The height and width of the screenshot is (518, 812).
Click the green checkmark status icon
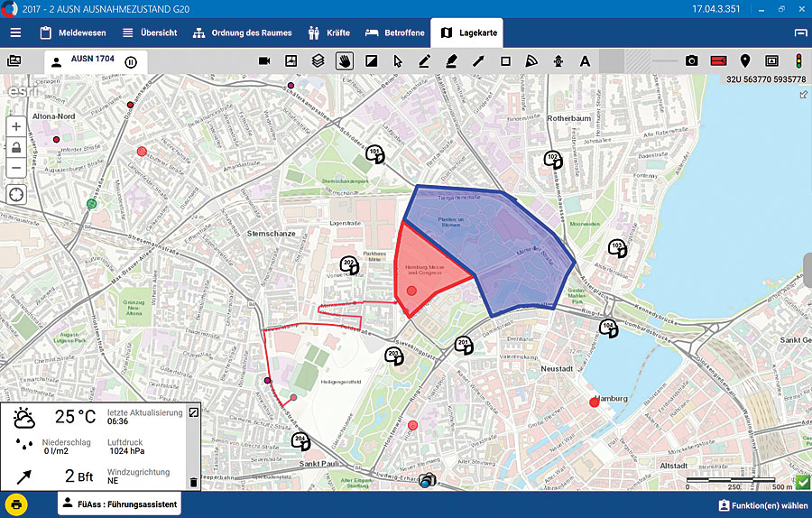tap(803, 482)
